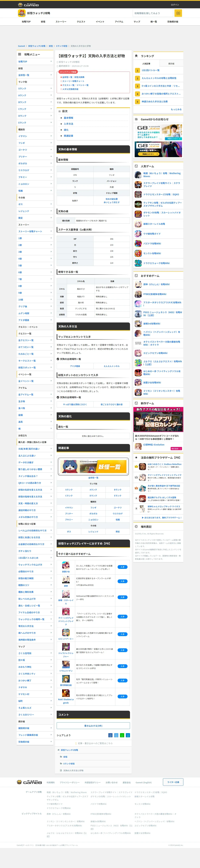Click the 妖怪ウォッチ2攻略 game icon
The width and height of the screenshot is (200, 868).
tap(22, 13)
